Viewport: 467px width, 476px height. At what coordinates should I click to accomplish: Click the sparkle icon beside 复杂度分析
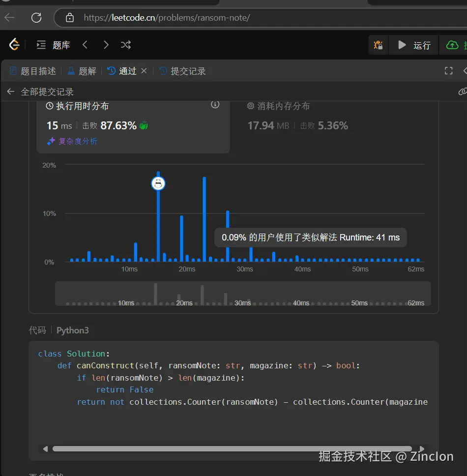tap(51, 141)
